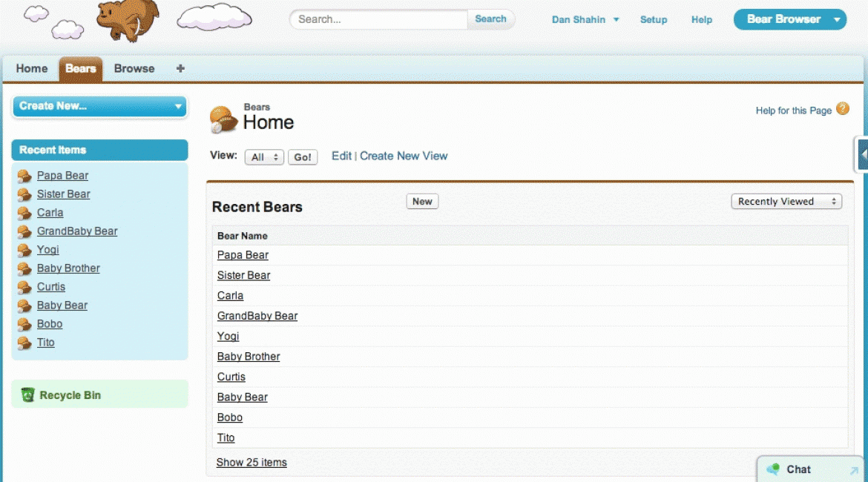Expand the Dan Shahin user menu

(585, 19)
